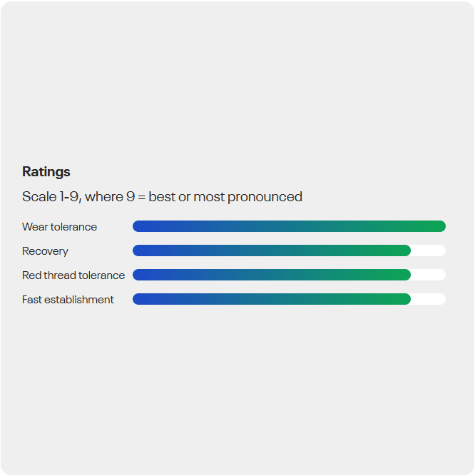Click blue left start of Fast establishment bar
Viewport: 475px width, 476px height.
141,299
